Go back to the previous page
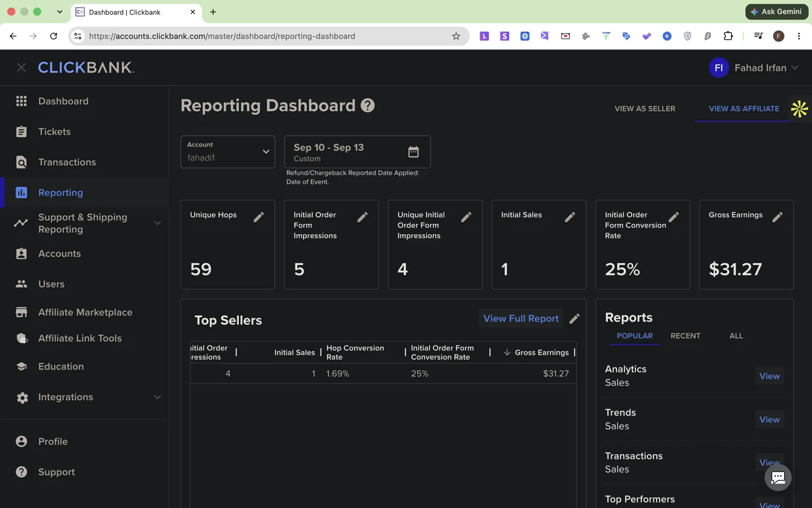Image resolution: width=812 pixels, height=508 pixels. pos(13,36)
